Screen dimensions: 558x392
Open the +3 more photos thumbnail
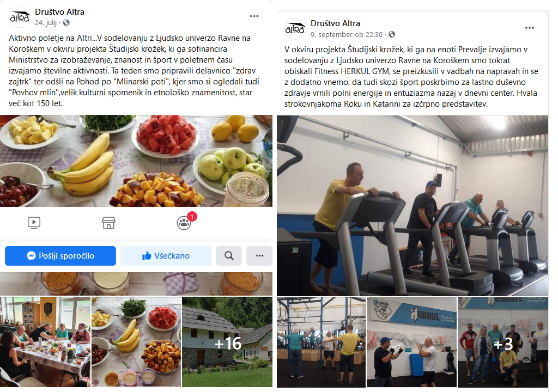coord(503,342)
